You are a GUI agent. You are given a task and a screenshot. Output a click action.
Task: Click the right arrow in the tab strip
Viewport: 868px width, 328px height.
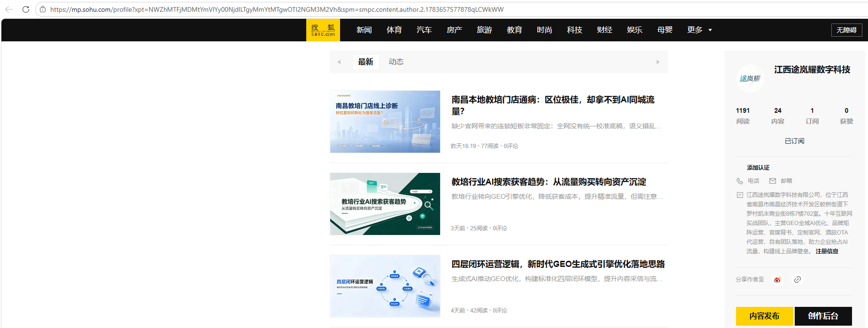coord(658,62)
